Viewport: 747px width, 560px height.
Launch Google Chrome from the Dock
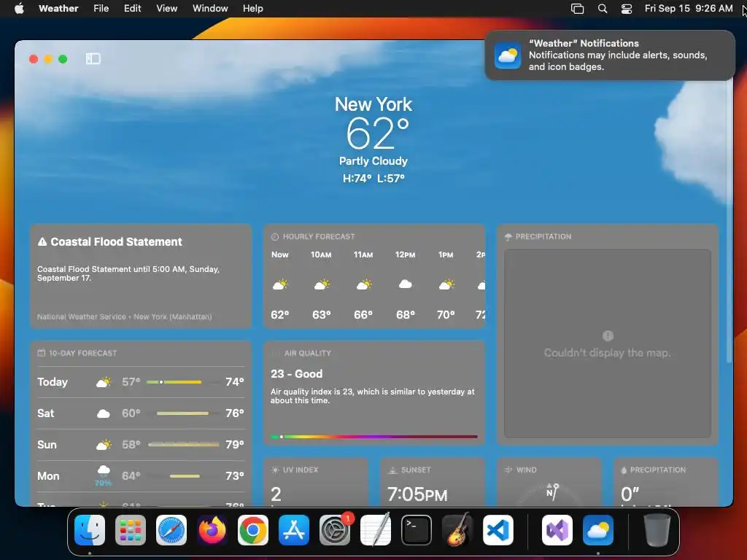253,530
